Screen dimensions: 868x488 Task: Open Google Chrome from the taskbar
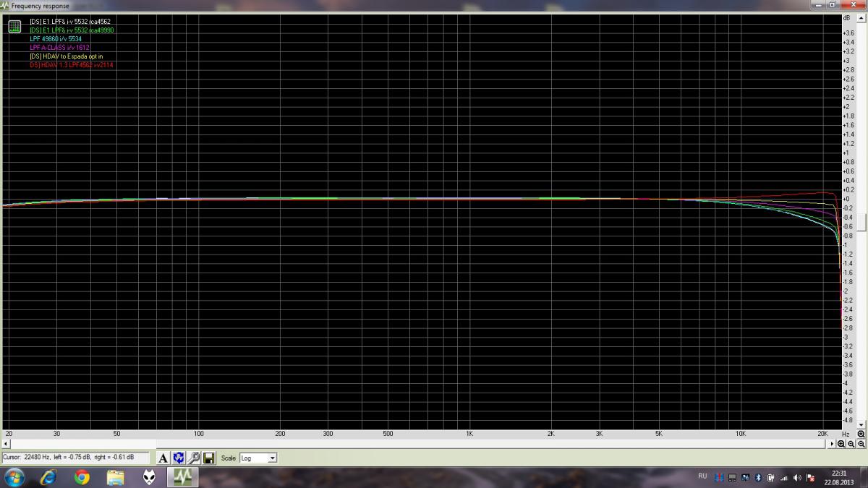81,477
